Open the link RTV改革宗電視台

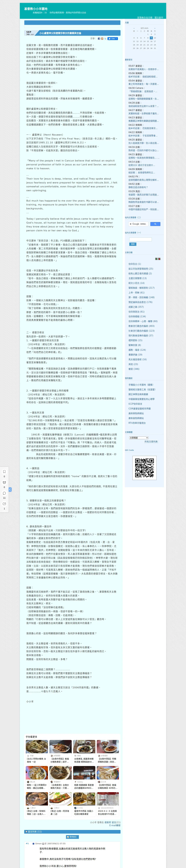[137, 423]
